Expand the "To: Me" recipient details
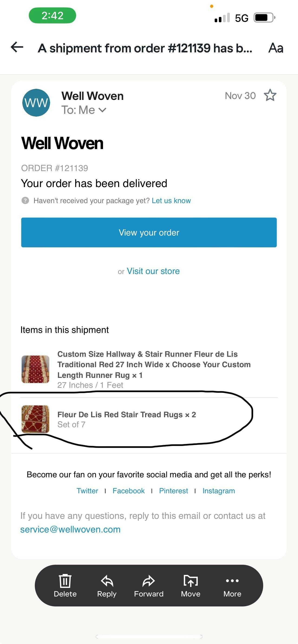Image resolution: width=298 pixels, height=644 pixels. (102, 110)
